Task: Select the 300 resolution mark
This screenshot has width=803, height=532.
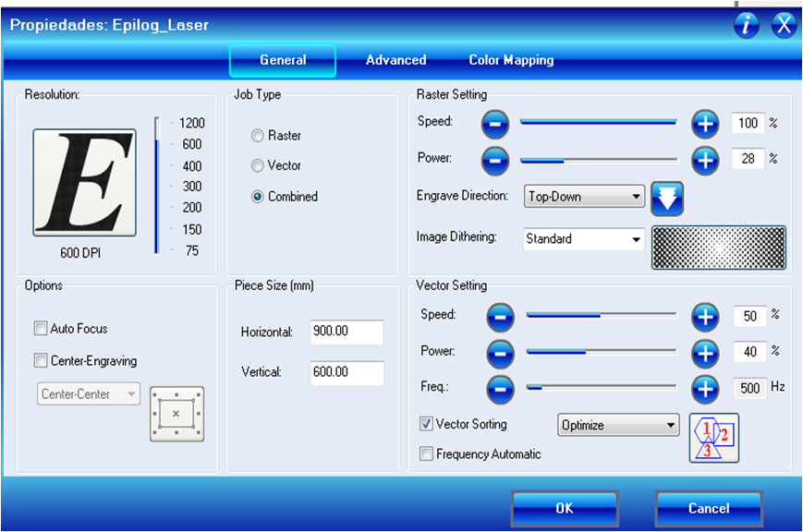Action: coord(192,187)
